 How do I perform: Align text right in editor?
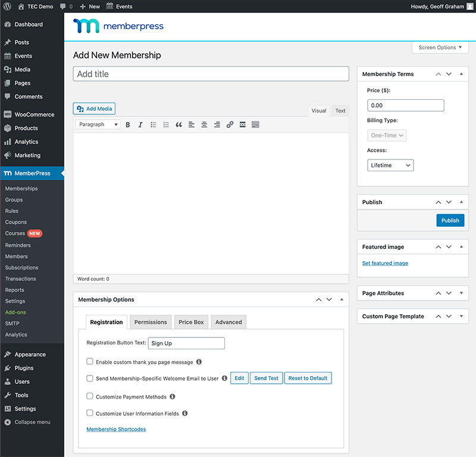[x=217, y=124]
